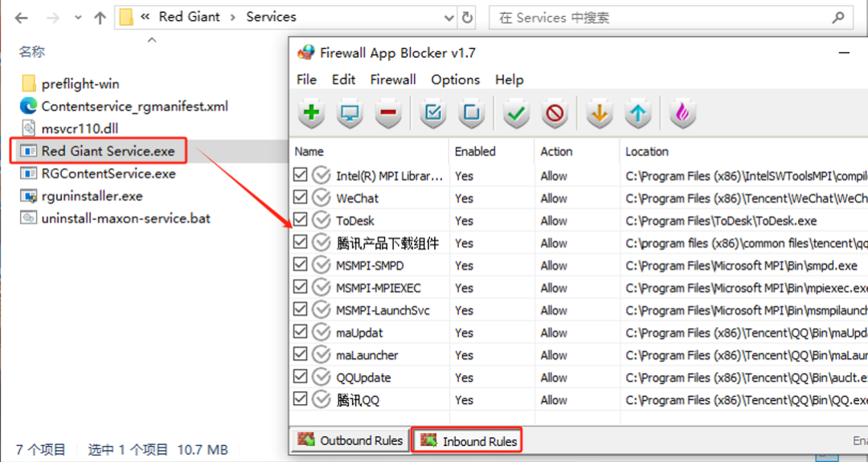Select the msvcr110.dll file icon
Image resolution: width=868 pixels, height=462 pixels.
[29, 129]
